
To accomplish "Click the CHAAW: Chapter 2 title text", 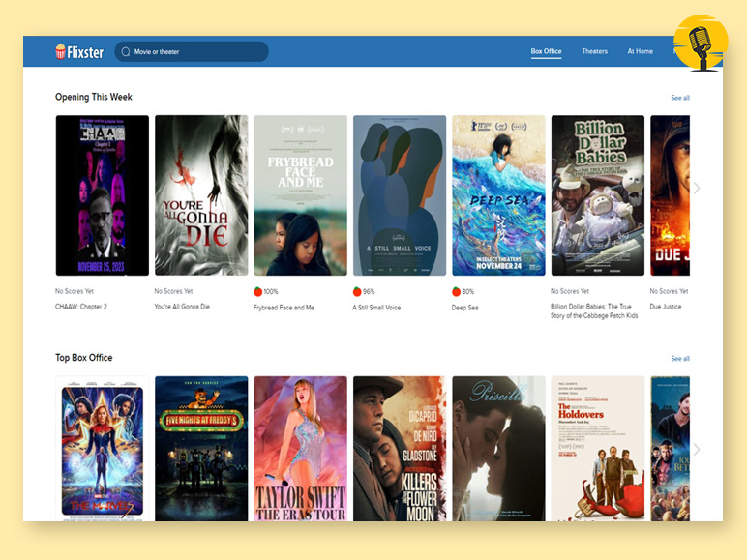I will tap(81, 307).
